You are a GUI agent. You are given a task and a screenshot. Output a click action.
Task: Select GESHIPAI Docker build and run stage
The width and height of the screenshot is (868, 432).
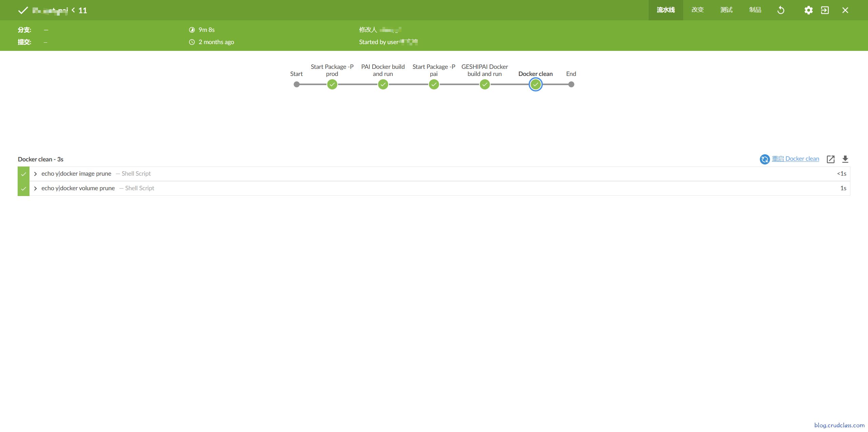click(x=485, y=84)
